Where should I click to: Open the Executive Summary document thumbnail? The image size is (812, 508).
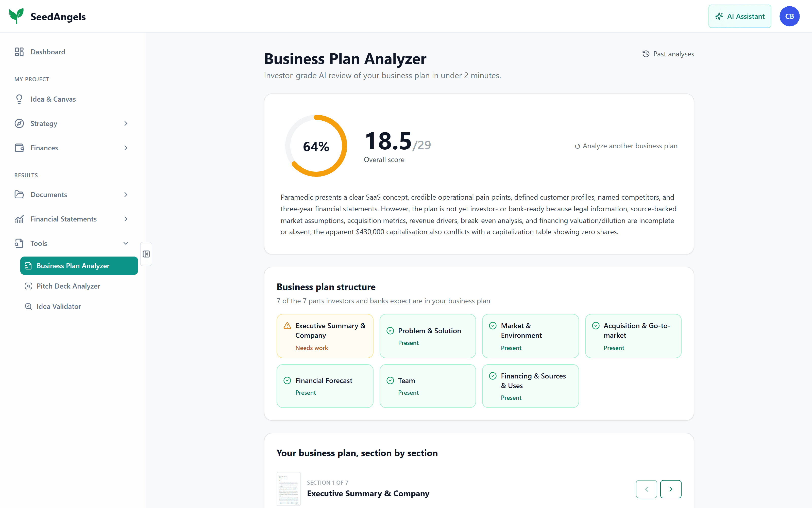[289, 489]
